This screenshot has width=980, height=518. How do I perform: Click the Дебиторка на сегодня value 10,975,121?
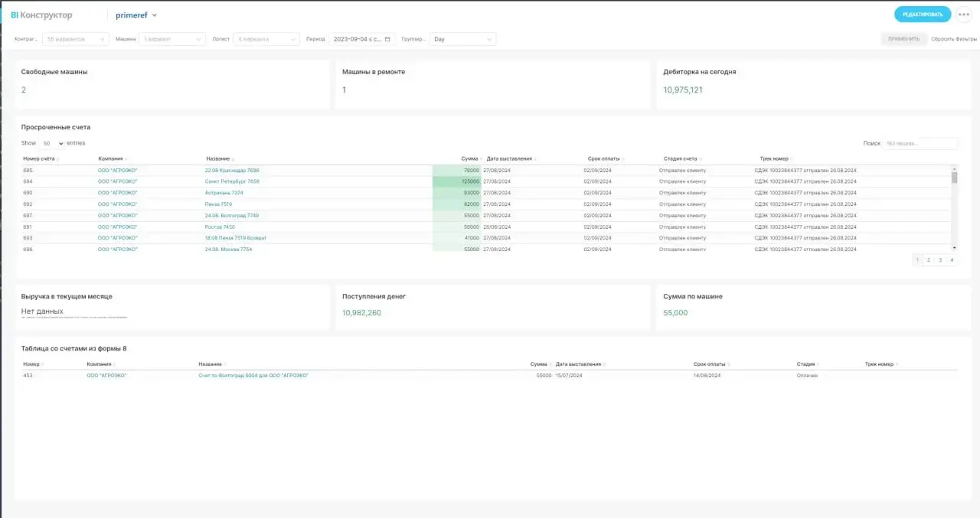pos(683,90)
